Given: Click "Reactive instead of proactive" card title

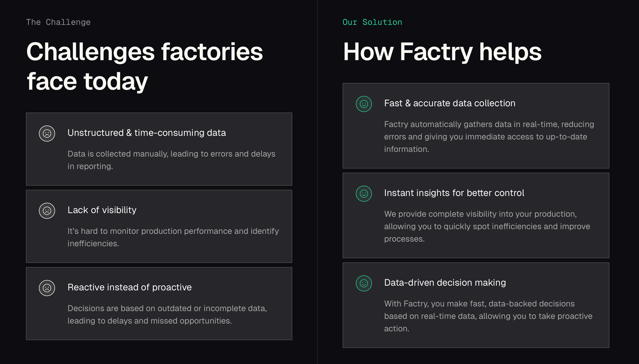Looking at the screenshot, I should tap(129, 287).
